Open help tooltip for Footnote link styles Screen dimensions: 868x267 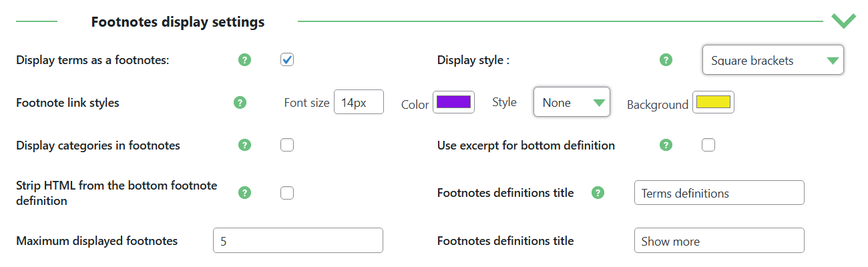click(240, 103)
